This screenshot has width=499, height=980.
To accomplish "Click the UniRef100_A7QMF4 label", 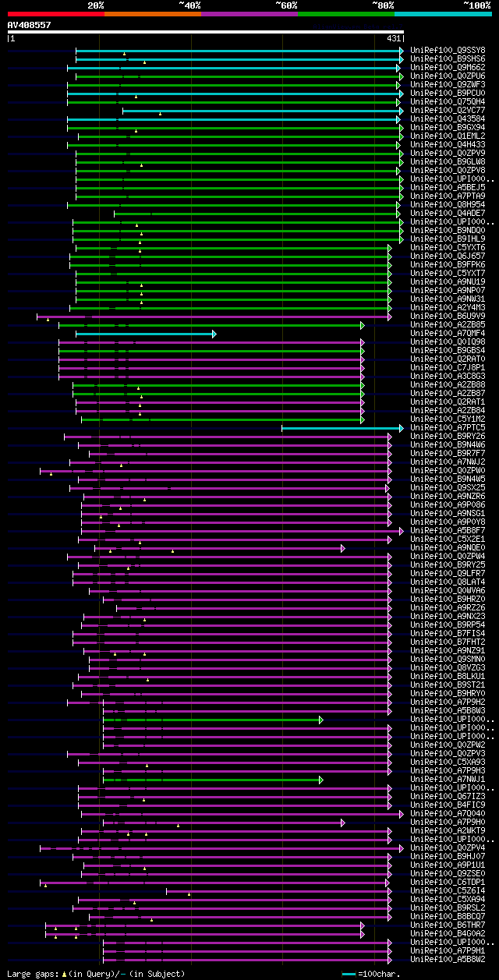I will 448,333.
